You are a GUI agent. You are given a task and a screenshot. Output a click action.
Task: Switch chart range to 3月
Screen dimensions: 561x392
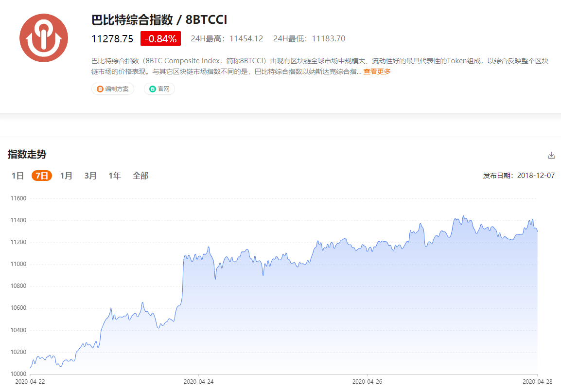click(90, 176)
